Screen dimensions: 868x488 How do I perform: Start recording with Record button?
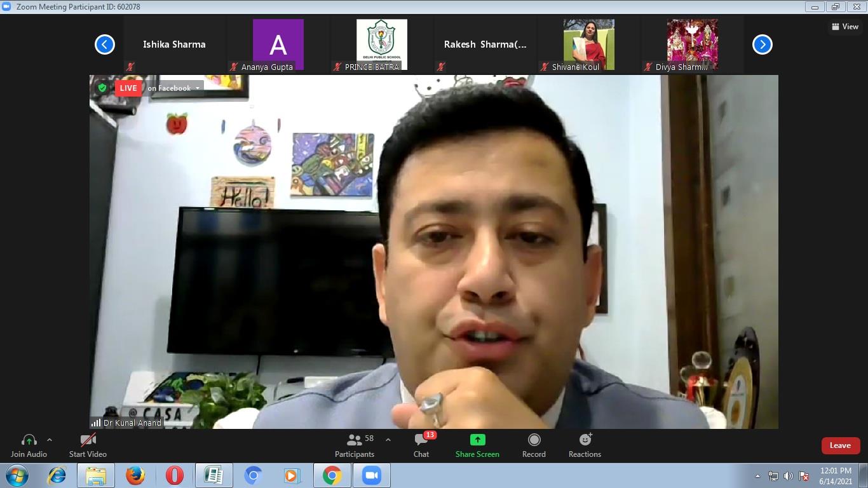534,445
